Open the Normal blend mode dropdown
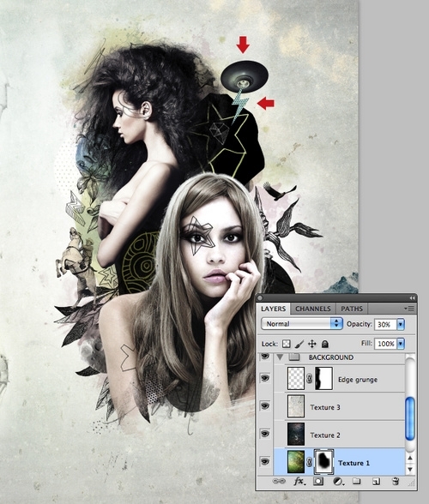The image size is (429, 504). click(301, 324)
